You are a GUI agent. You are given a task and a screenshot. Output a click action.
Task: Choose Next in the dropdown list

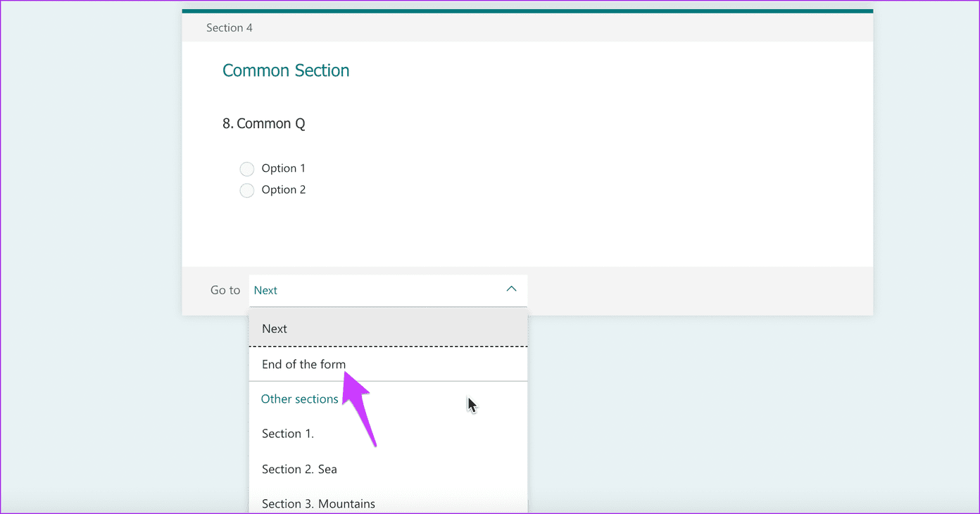[388, 328]
